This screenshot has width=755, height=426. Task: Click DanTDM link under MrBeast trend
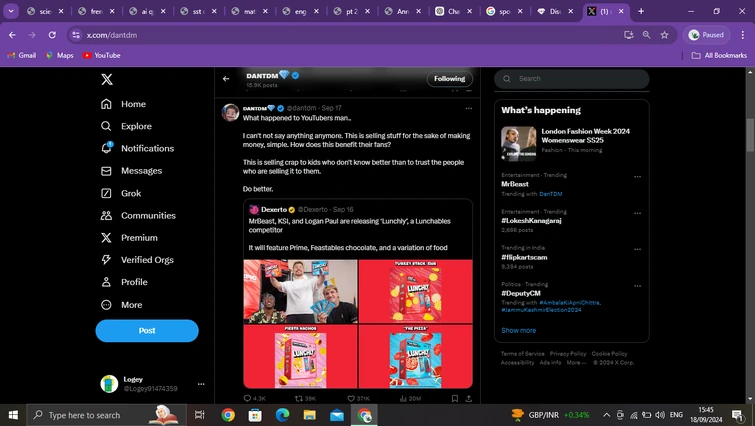point(550,194)
